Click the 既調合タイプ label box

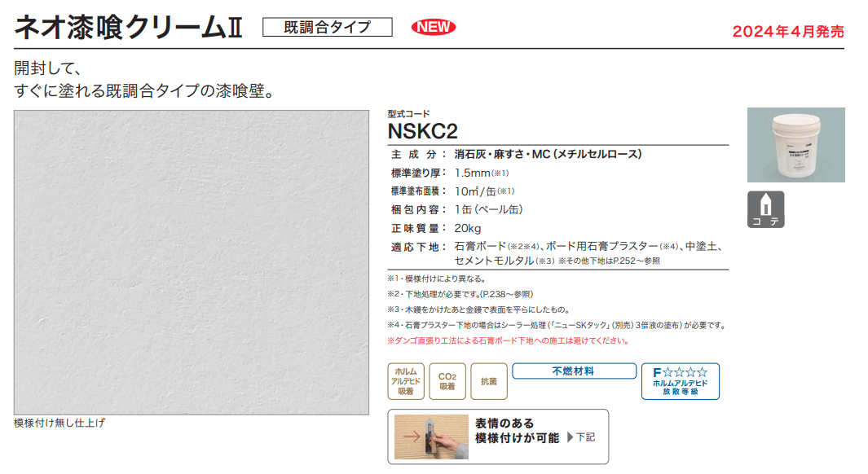tap(327, 27)
